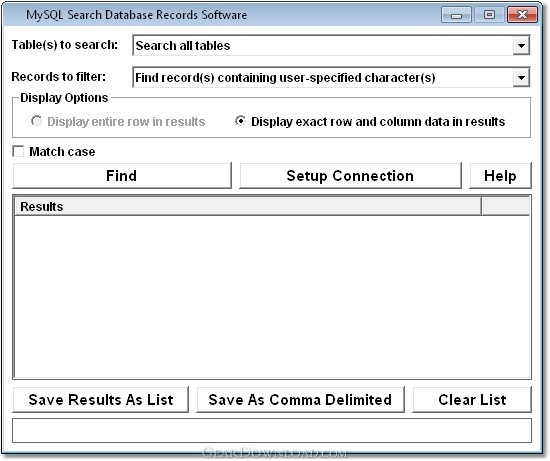Enable the Match case checkbox
This screenshot has height=461, width=550.
(x=18, y=151)
